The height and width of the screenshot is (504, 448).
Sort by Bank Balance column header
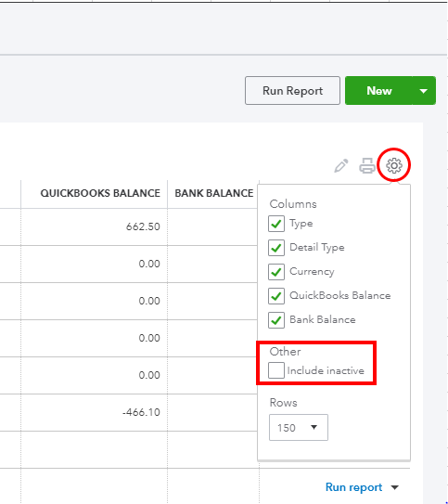pos(214,193)
